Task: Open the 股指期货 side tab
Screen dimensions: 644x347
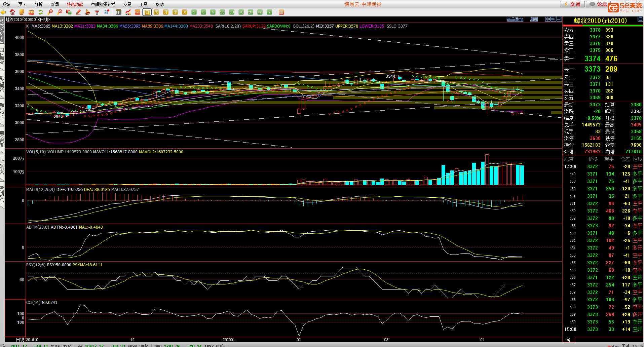Action: click(x=2, y=83)
